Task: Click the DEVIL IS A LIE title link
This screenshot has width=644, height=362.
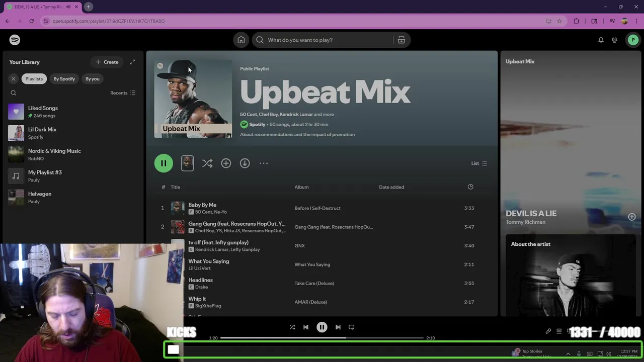Action: coord(531,213)
